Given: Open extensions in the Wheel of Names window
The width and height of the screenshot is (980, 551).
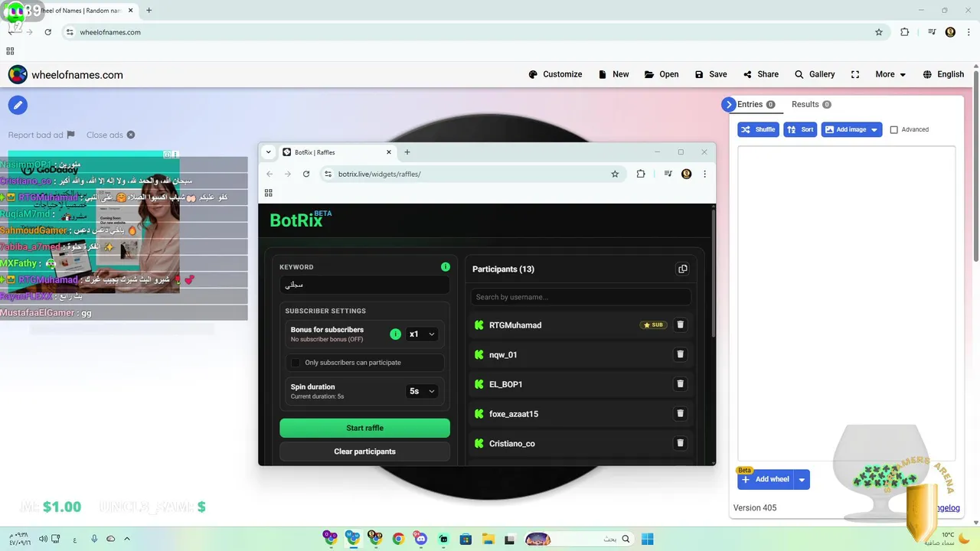Looking at the screenshot, I should 905,32.
